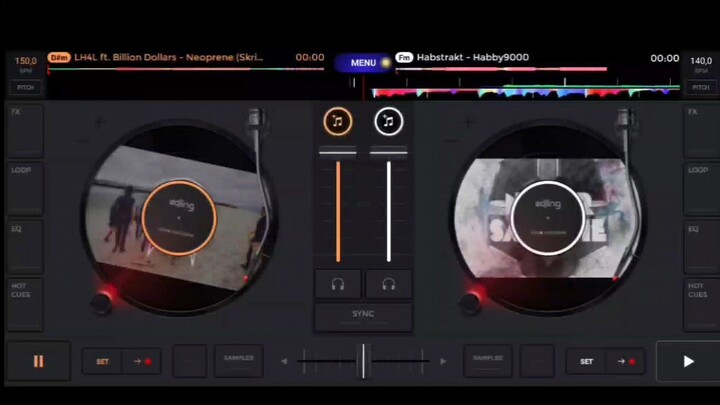Screen dimensions: 720x405
Task: Jump to the left deck cue point with the arrow
Action: click(141, 362)
